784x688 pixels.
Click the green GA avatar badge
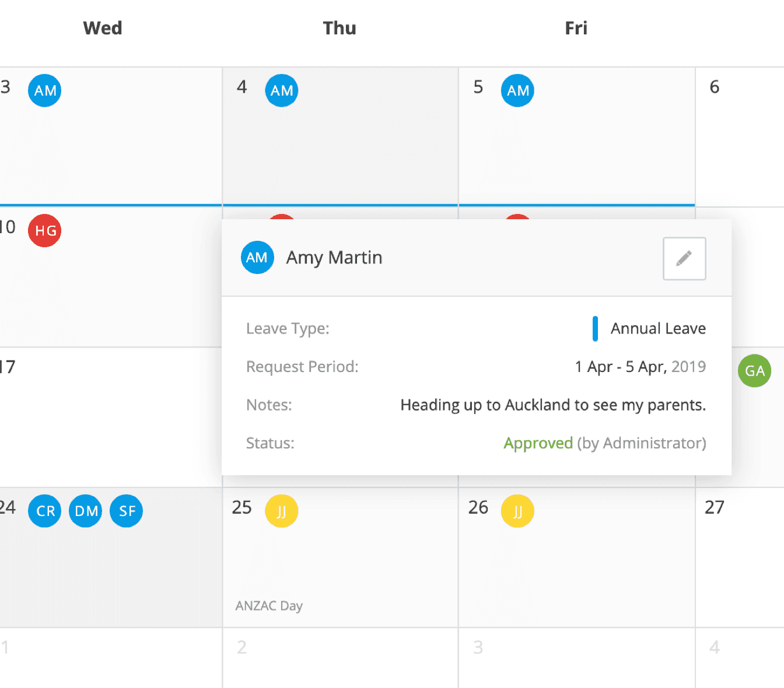(x=755, y=371)
